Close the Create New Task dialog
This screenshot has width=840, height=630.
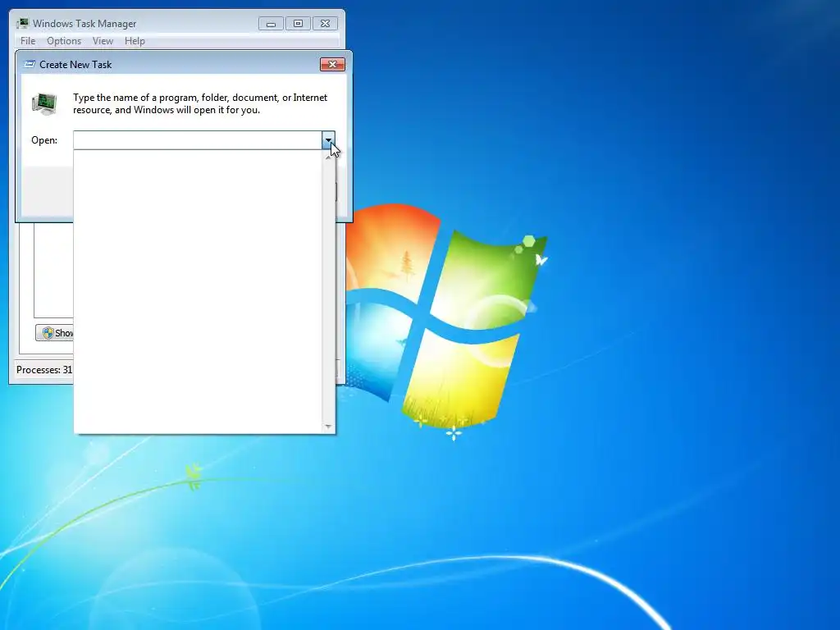pos(332,64)
